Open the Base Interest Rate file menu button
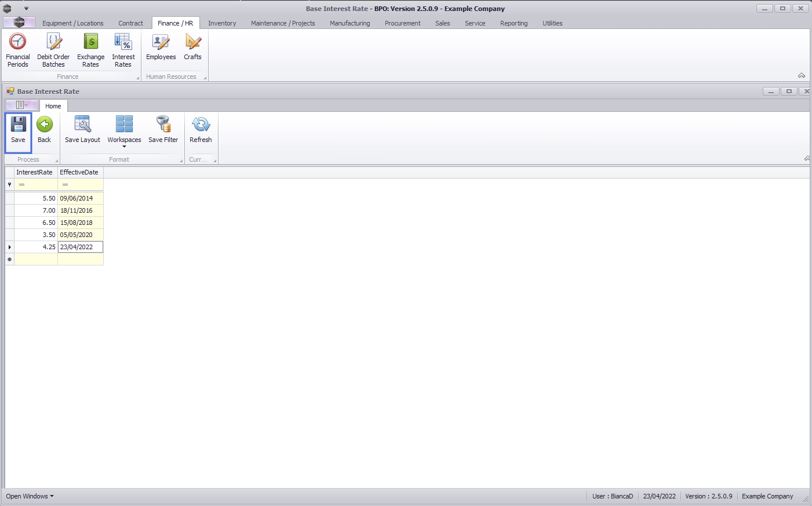This screenshot has height=506, width=812. [x=22, y=105]
